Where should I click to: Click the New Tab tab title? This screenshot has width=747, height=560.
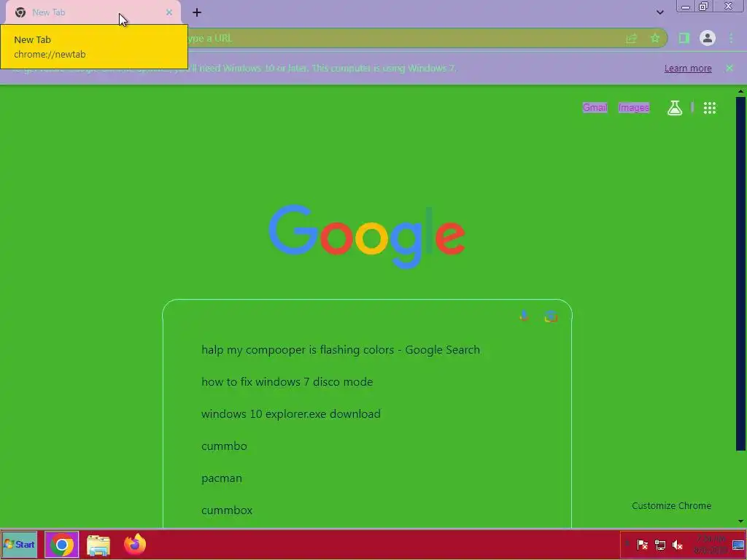tap(49, 12)
